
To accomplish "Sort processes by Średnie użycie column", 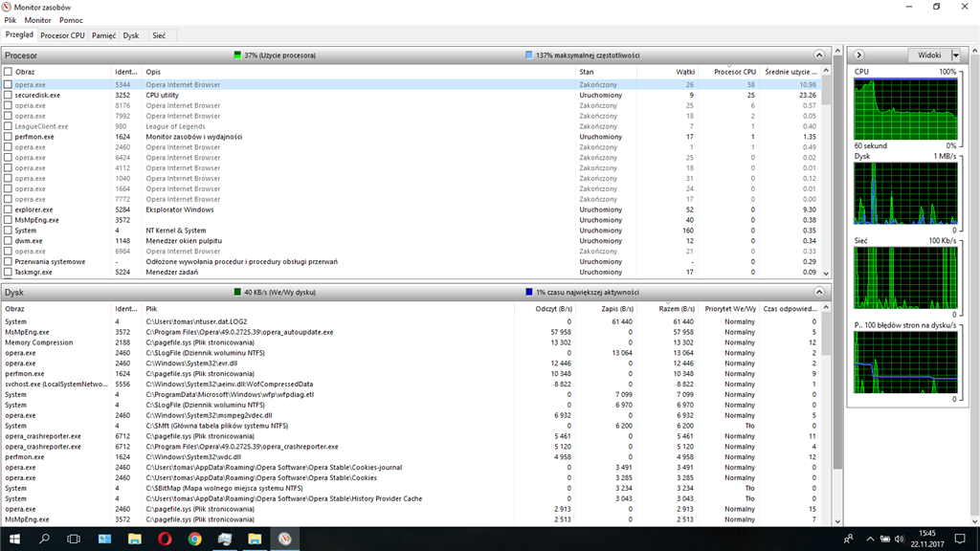I will 791,72.
